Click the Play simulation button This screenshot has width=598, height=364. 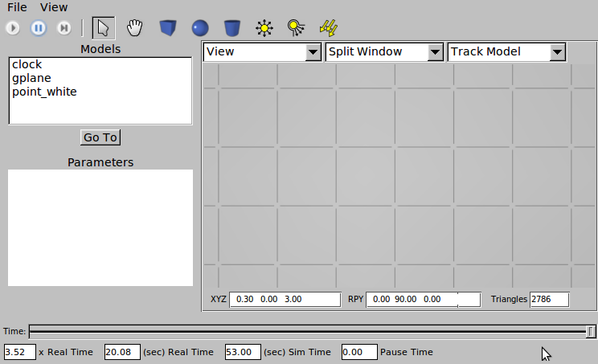pos(13,28)
